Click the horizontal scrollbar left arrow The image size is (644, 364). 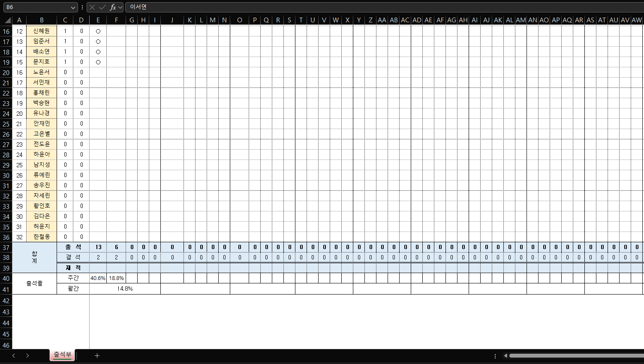tap(506, 355)
